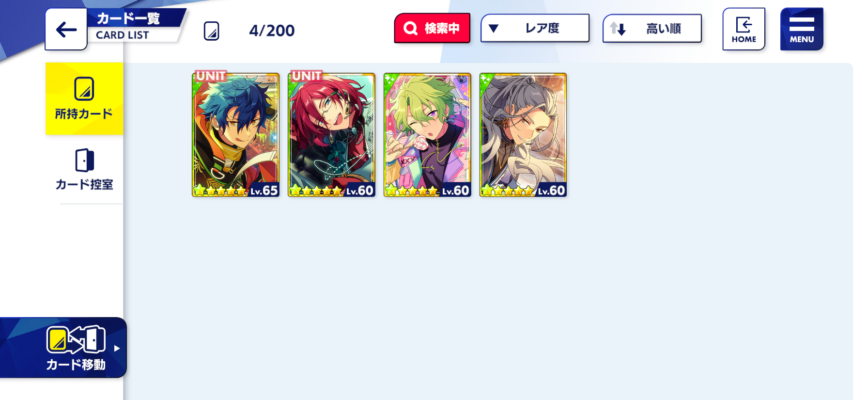Open the hamburger MENU

pos(802,29)
